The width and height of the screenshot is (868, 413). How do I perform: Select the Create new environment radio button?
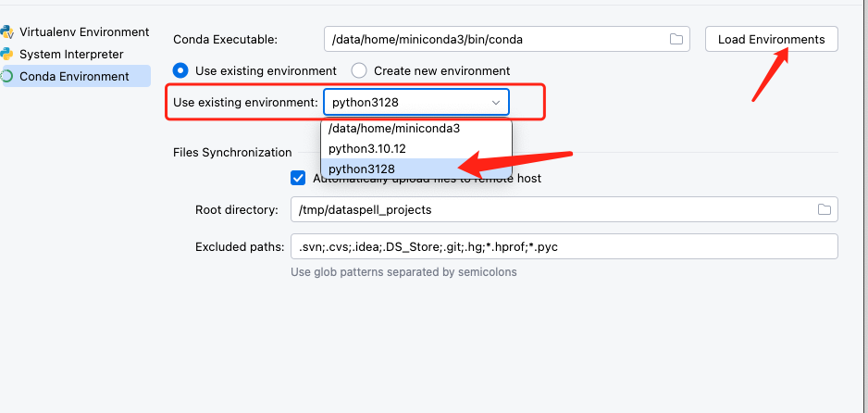point(359,70)
